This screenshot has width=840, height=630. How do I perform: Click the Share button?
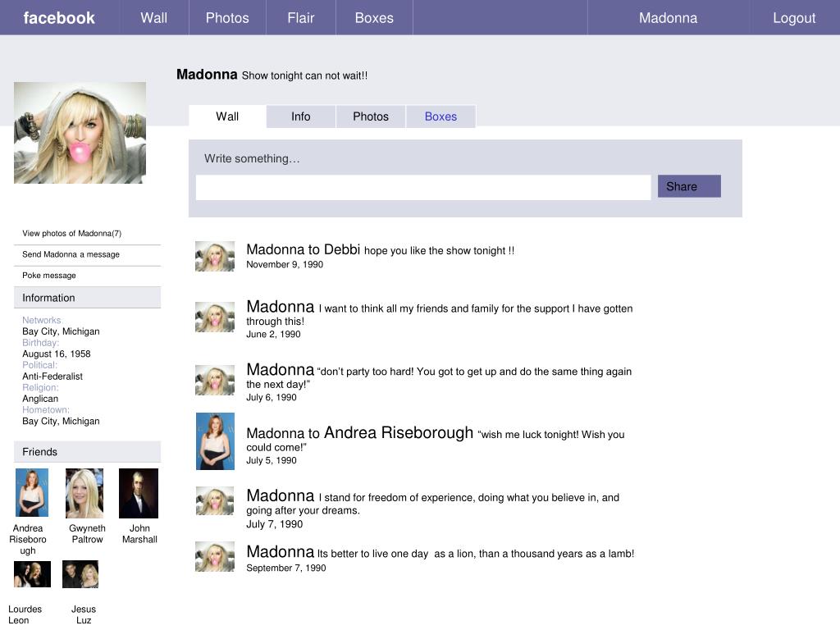[x=689, y=186]
